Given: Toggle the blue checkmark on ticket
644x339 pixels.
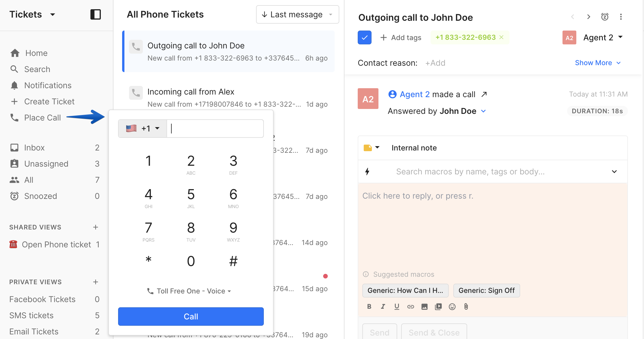Looking at the screenshot, I should pos(365,37).
